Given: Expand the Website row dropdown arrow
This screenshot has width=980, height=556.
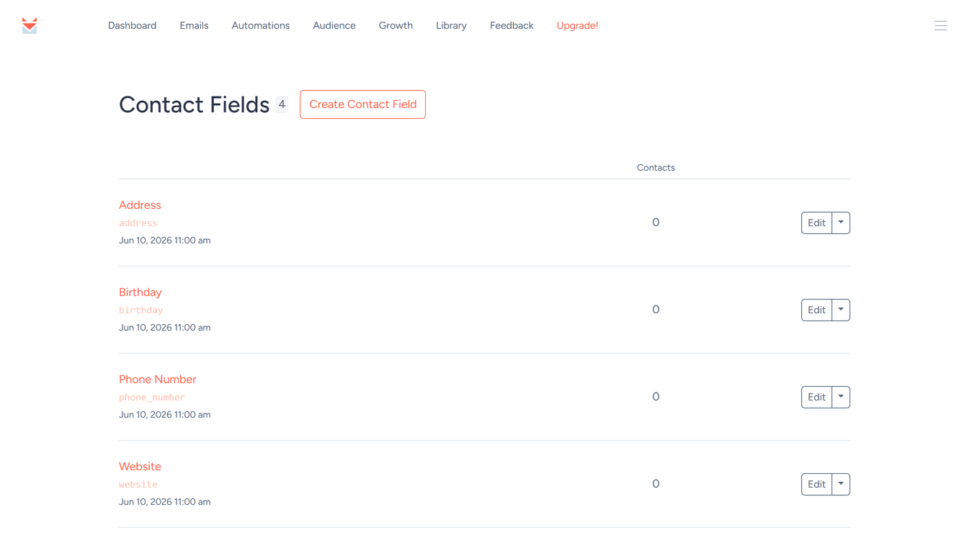Looking at the screenshot, I should point(841,485).
